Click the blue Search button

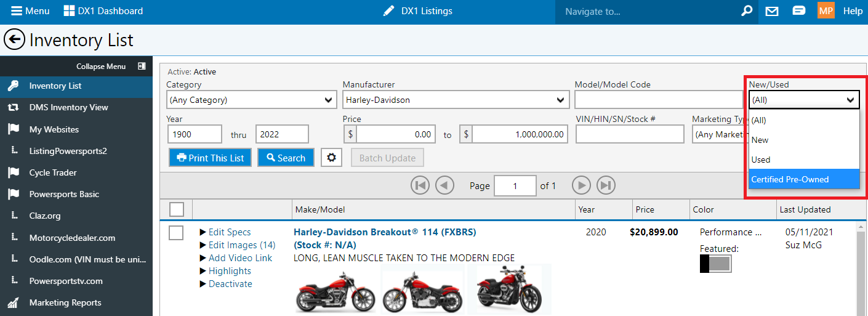tap(286, 158)
